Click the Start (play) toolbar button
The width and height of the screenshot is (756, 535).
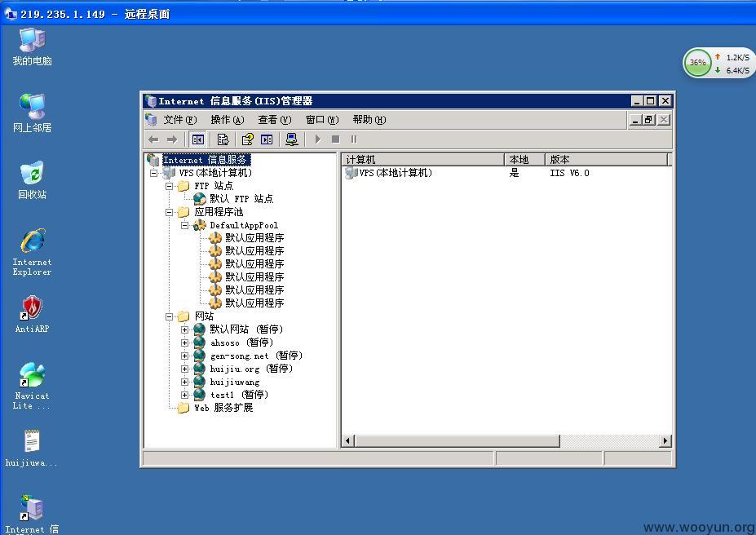click(317, 139)
